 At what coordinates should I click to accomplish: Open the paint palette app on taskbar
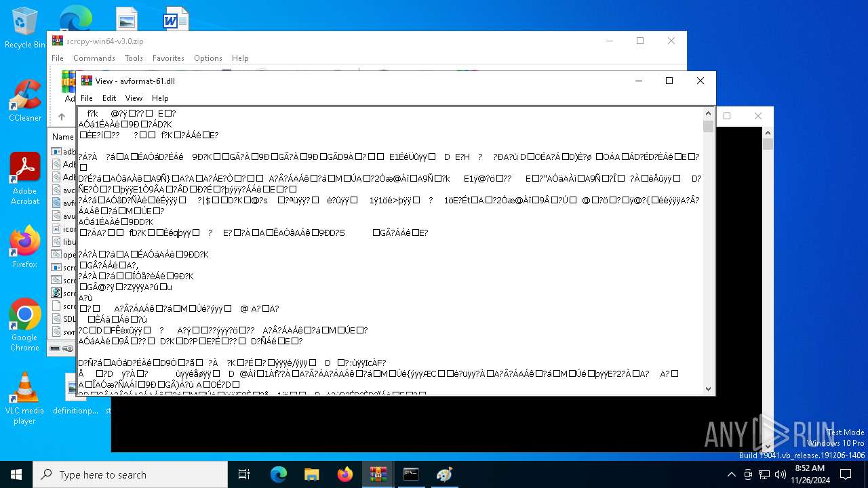[444, 474]
